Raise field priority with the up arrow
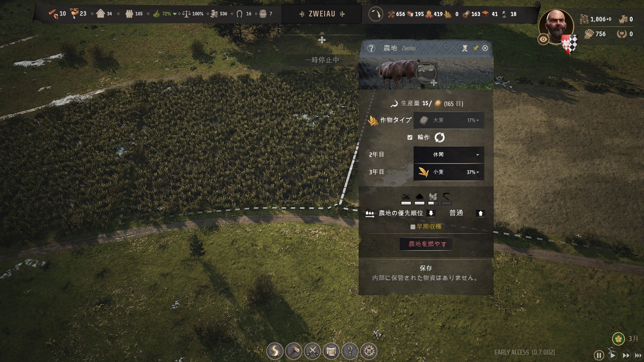Viewport: 644px width, 362px height. tap(480, 213)
